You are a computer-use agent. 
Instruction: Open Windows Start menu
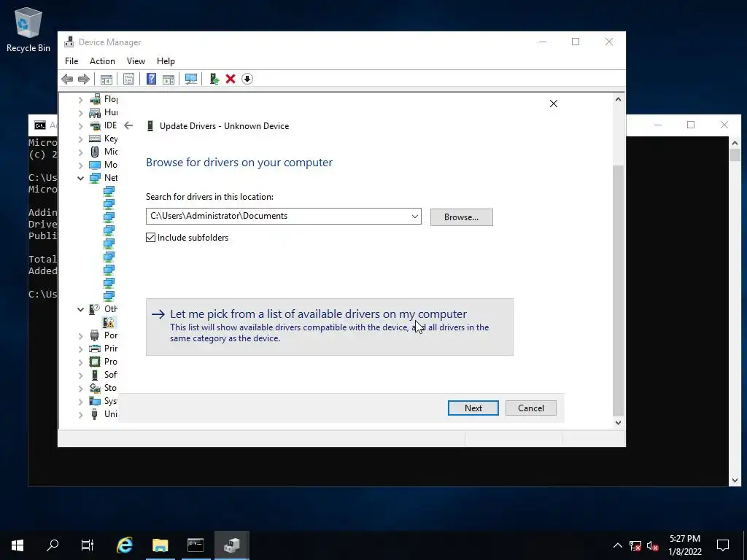point(18,545)
